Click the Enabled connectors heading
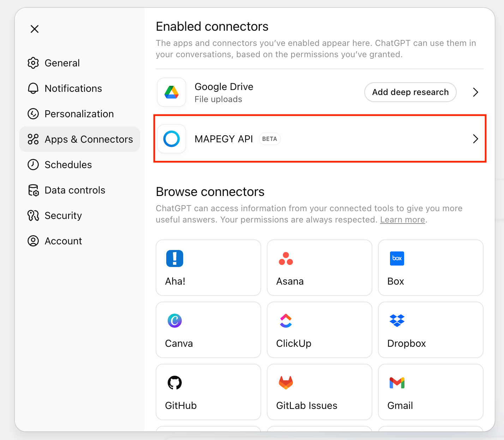The width and height of the screenshot is (504, 440). pyautogui.click(x=212, y=26)
